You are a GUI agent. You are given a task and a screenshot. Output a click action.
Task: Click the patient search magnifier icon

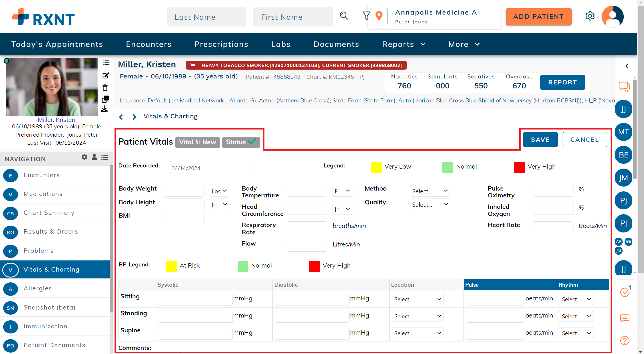(344, 16)
